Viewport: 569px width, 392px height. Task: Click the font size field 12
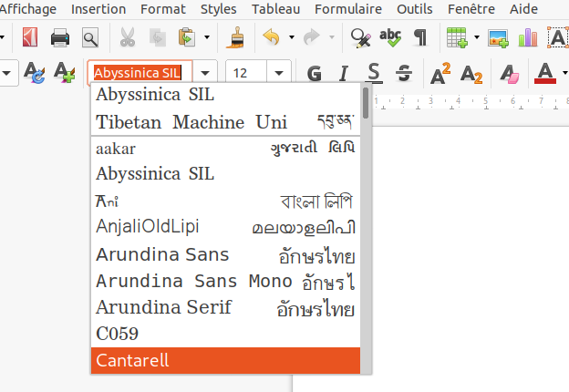coord(246,73)
